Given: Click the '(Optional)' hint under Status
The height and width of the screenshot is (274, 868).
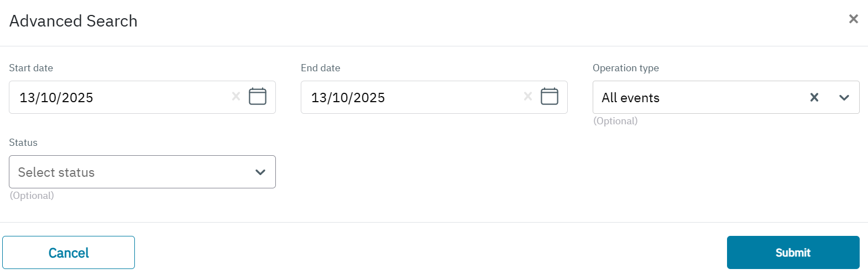Looking at the screenshot, I should [x=32, y=196].
